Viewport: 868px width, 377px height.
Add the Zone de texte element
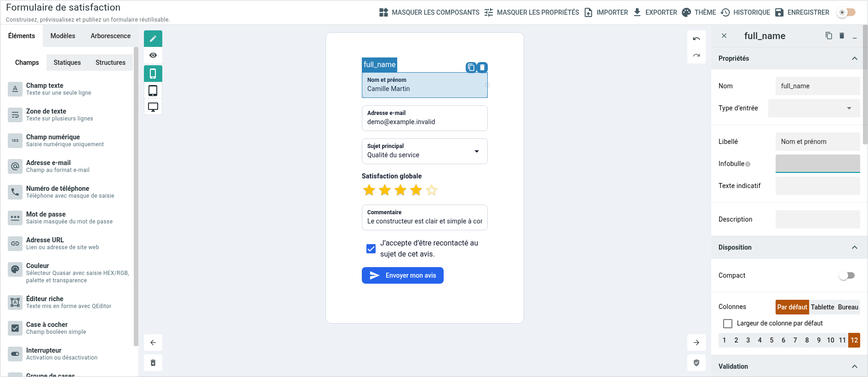click(x=69, y=114)
